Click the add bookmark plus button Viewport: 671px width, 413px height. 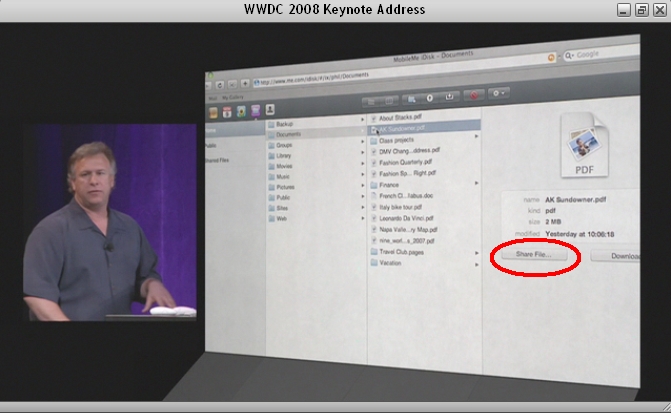tap(245, 83)
